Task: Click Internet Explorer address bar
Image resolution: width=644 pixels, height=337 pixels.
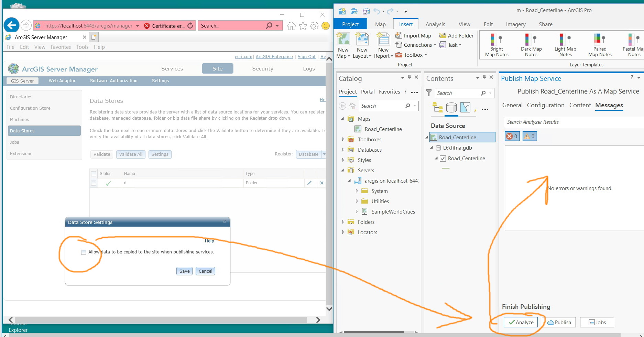Action: 88,25
